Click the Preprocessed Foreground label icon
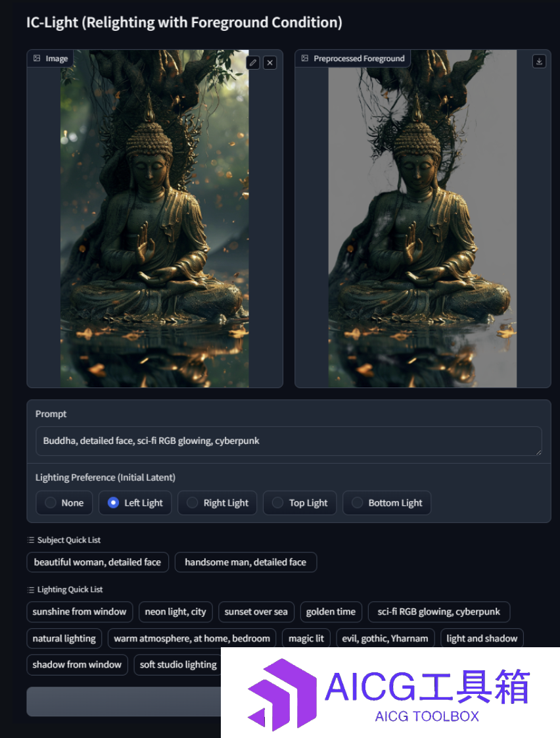This screenshot has width=560, height=738. pyautogui.click(x=305, y=59)
